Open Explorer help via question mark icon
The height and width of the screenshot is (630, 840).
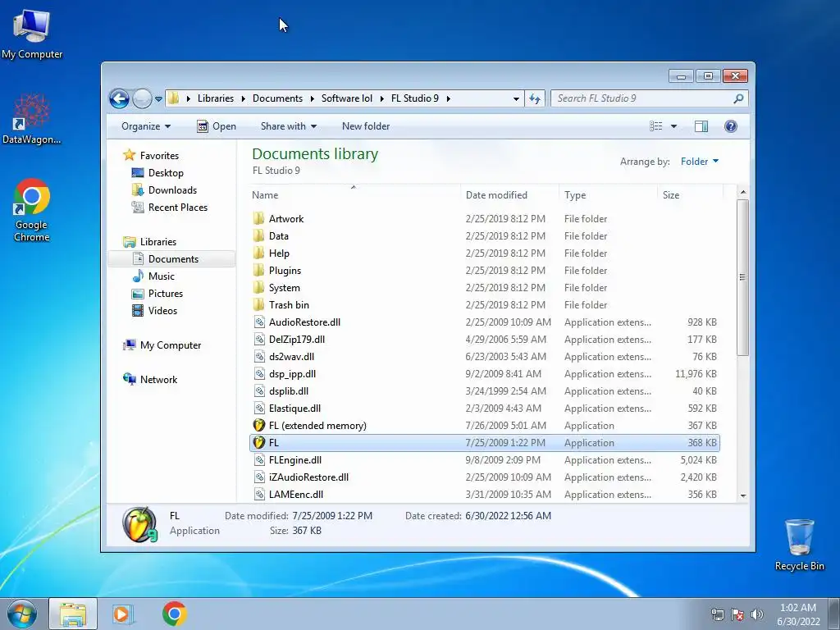click(730, 126)
